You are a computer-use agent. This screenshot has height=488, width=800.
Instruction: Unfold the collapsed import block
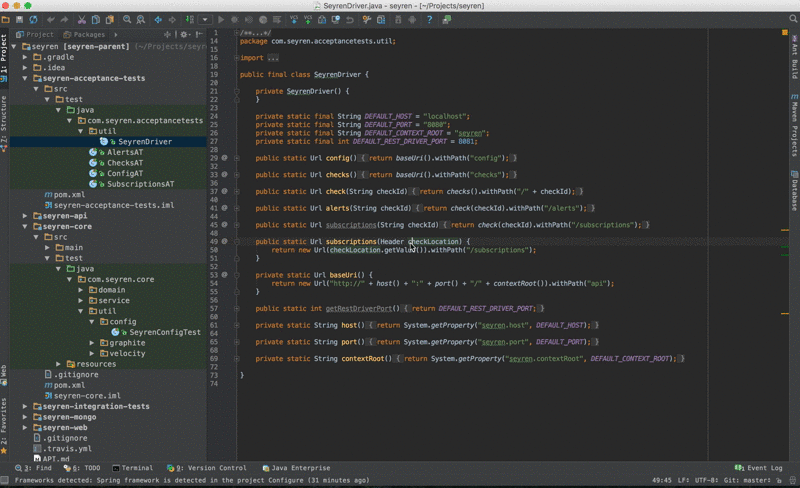tap(237, 58)
